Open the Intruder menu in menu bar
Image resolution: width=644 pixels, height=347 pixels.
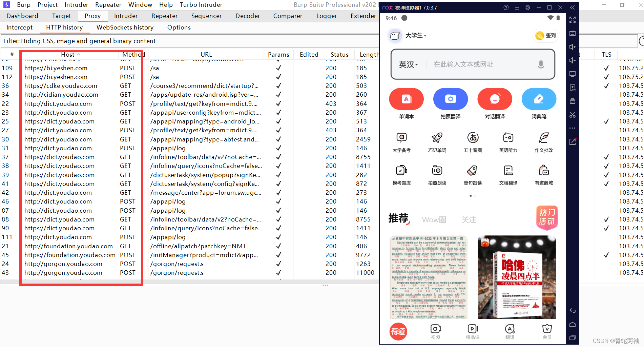click(x=77, y=5)
